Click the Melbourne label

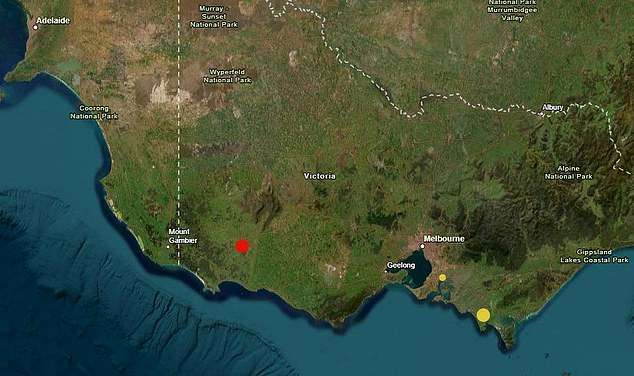pos(444,239)
